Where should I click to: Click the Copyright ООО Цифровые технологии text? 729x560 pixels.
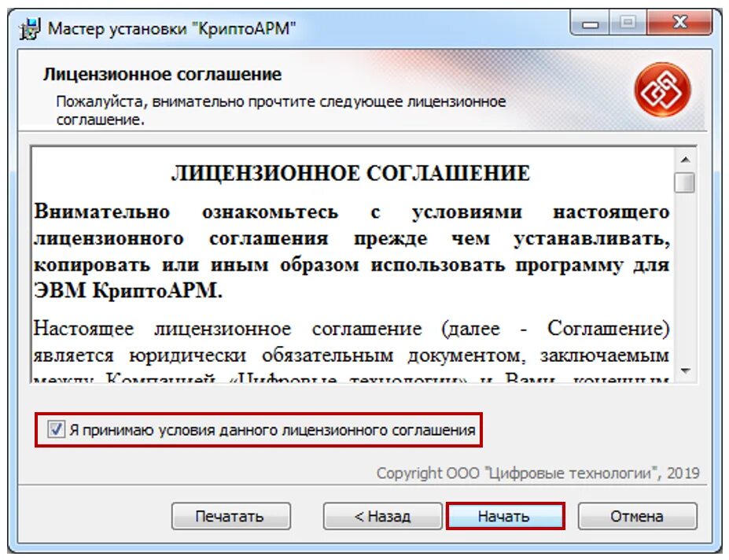pos(538,473)
